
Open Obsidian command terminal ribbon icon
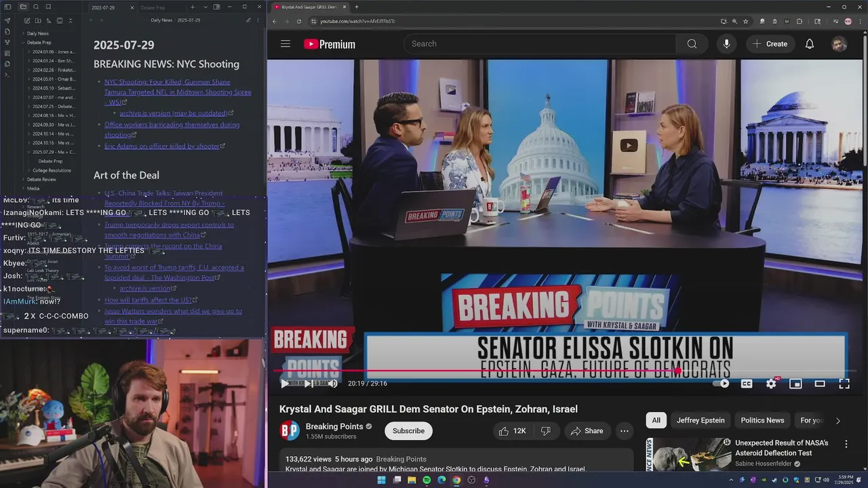pyautogui.click(x=7, y=75)
